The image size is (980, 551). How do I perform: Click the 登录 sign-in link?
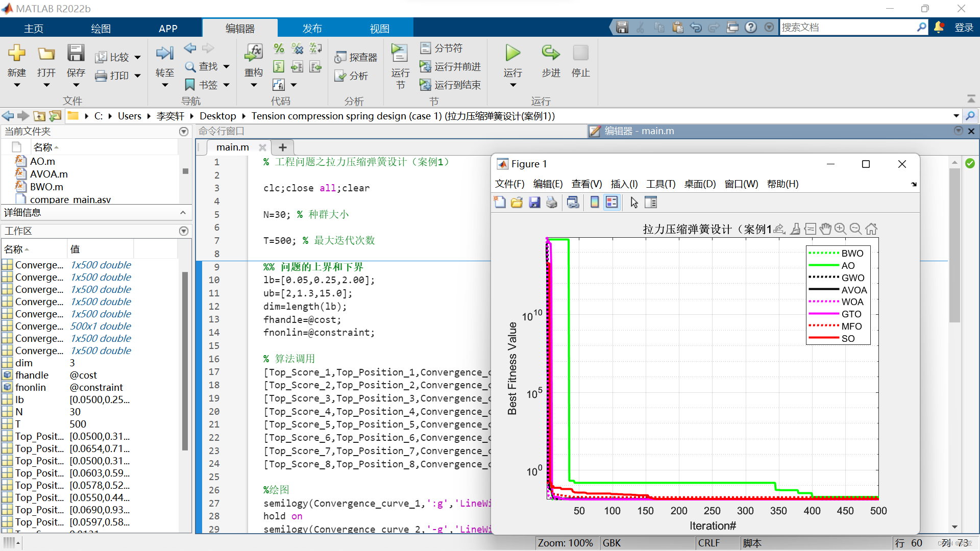[x=964, y=28]
